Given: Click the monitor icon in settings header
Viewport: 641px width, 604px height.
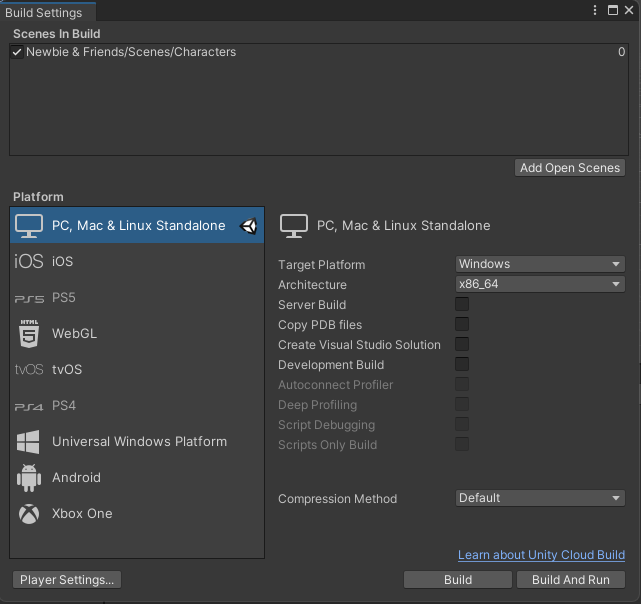Looking at the screenshot, I should click(x=294, y=226).
